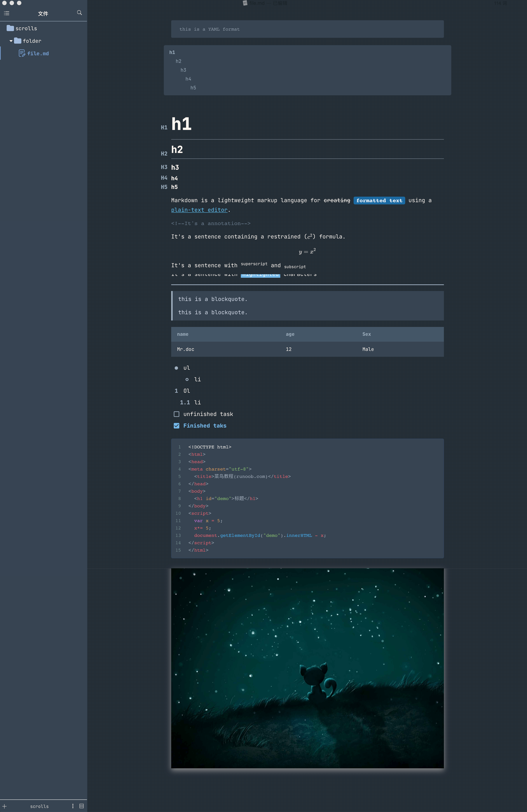Click the superscript text
The width and height of the screenshot is (527, 812).
254,264
